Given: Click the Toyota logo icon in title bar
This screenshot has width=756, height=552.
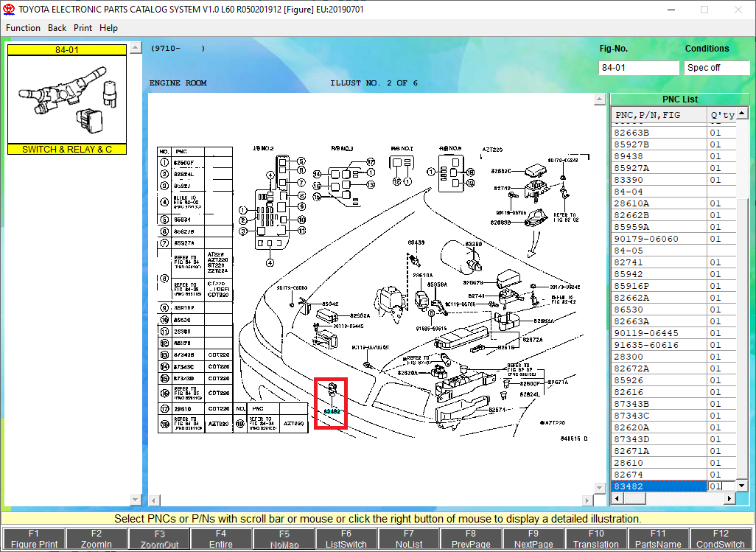Looking at the screenshot, I should point(9,10).
